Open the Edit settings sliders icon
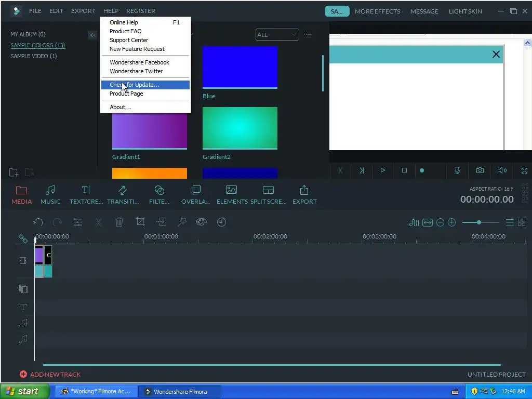 pos(78,222)
